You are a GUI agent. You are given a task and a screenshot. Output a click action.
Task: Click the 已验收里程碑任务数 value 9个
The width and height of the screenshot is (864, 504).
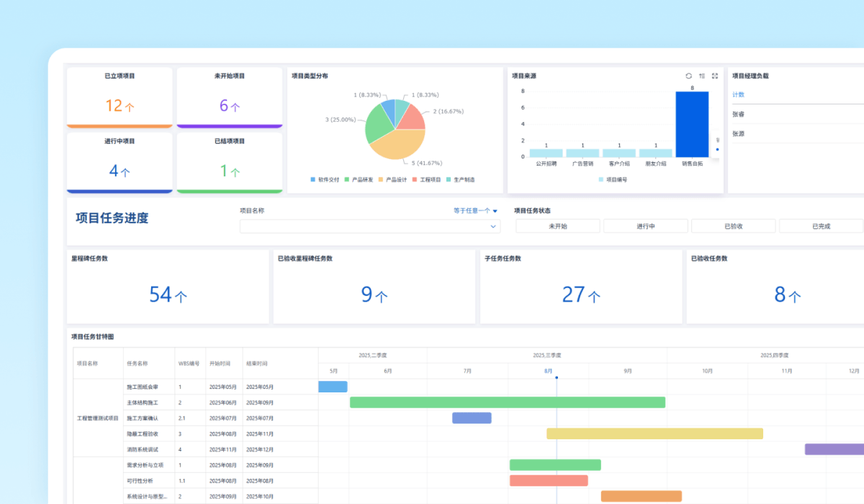point(374,294)
